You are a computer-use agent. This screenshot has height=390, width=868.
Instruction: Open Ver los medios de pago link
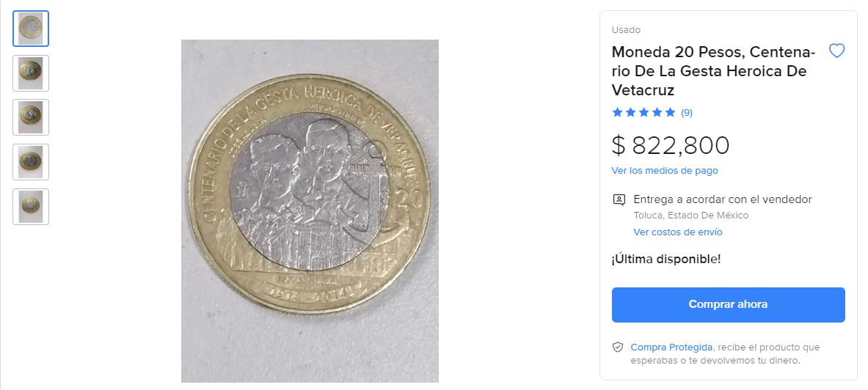[x=664, y=170]
